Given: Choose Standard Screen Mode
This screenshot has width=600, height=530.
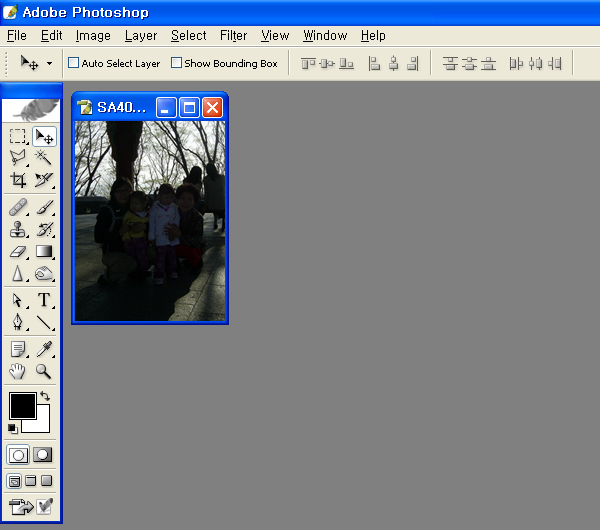Looking at the screenshot, I should (14, 481).
